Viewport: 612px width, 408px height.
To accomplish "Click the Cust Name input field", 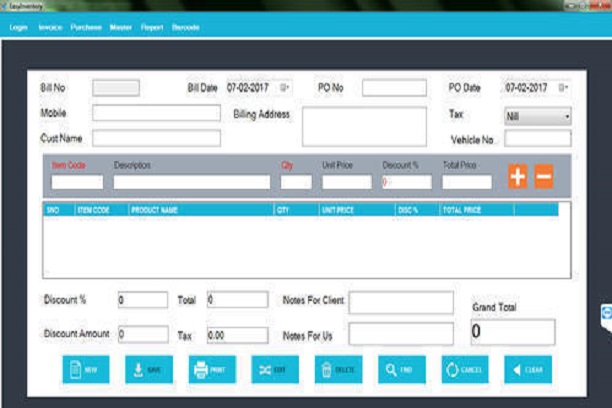I will (x=157, y=138).
